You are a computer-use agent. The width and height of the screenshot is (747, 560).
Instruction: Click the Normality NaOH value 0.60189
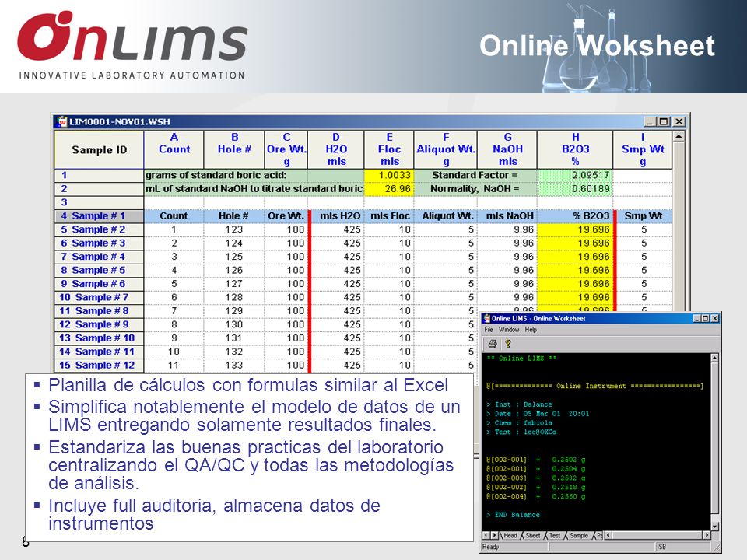[x=575, y=189]
